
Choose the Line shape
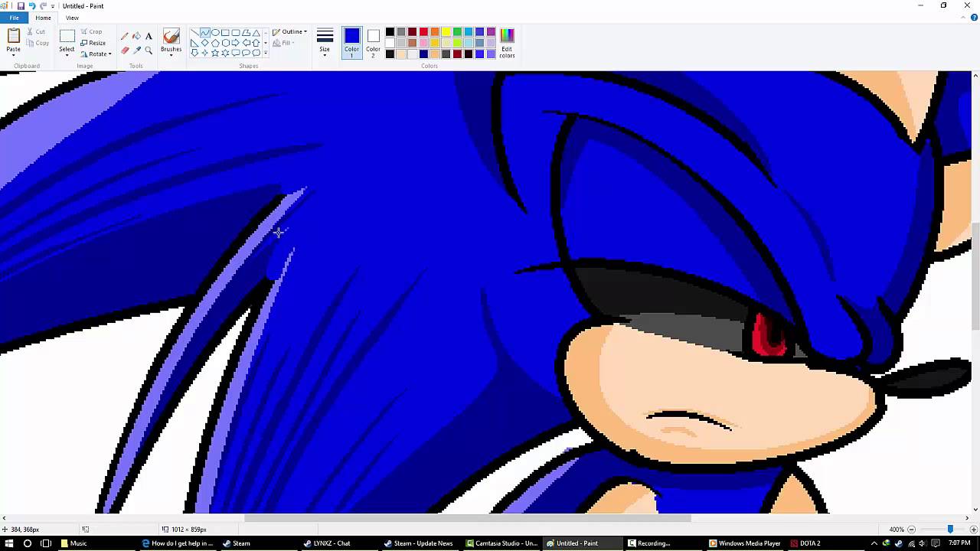click(x=195, y=33)
